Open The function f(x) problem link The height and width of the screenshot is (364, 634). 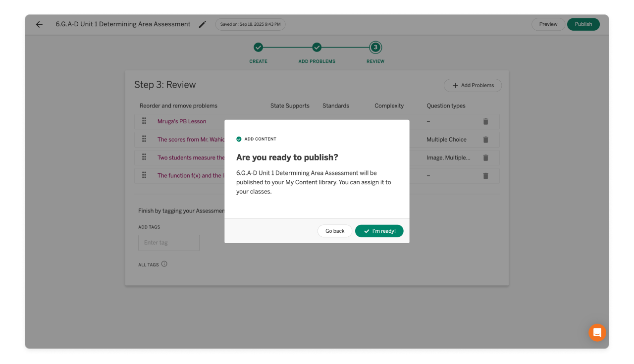(191, 176)
